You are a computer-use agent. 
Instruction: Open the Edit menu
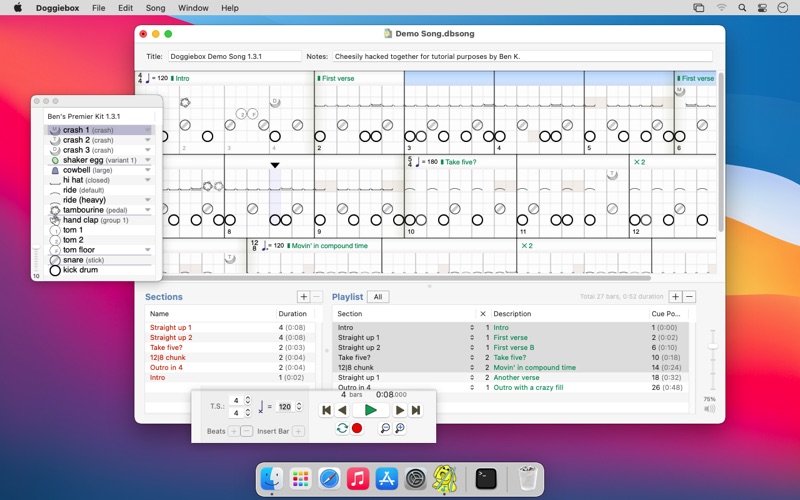pyautogui.click(x=126, y=8)
